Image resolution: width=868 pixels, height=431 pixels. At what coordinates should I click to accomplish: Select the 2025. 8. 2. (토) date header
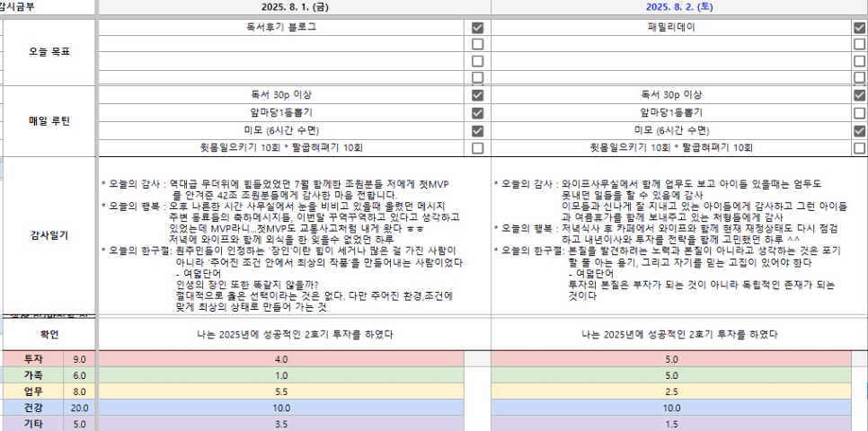tap(679, 7)
